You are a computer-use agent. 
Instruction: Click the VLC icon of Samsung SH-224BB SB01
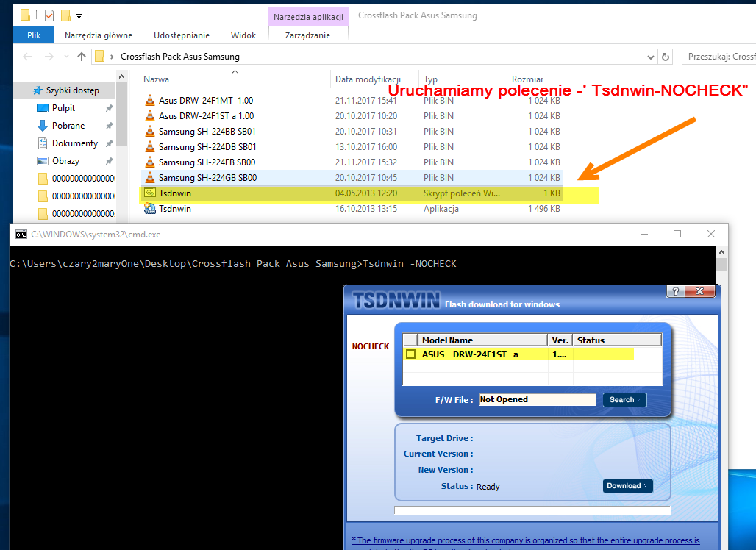[150, 131]
